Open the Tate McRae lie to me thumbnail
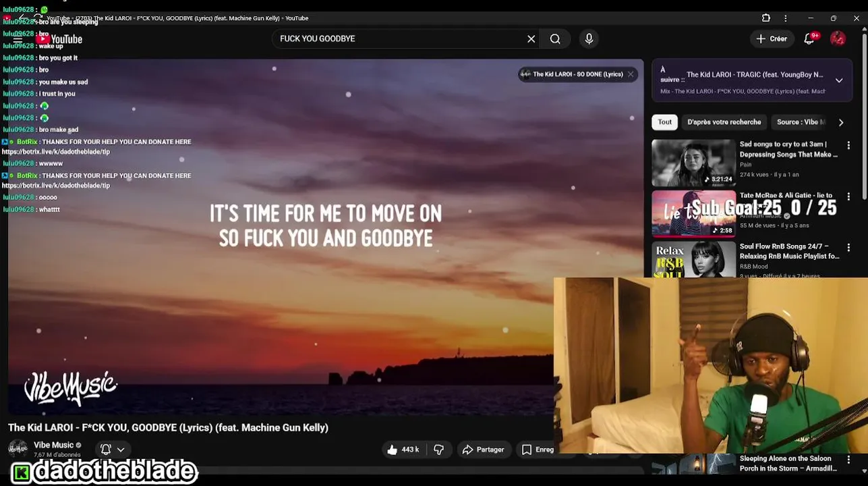Viewport: 868px width, 486px height. coord(693,214)
